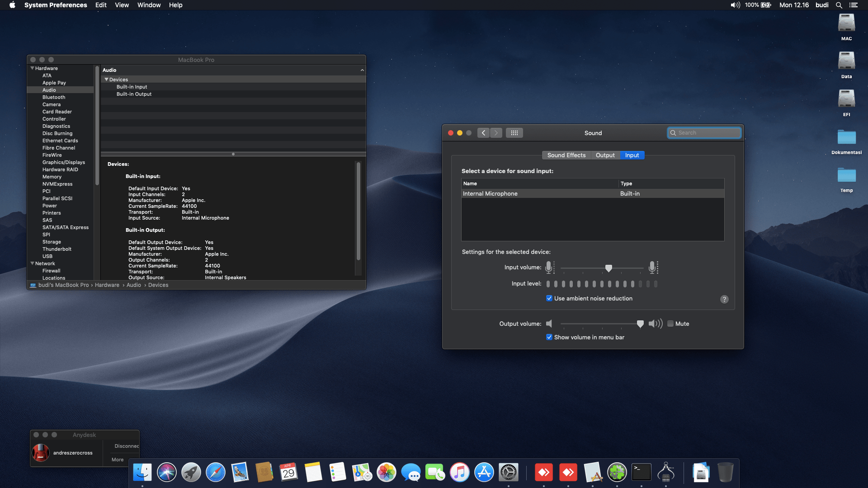This screenshot has height=488, width=868.
Task: Show All preferences using the grid icon
Action: tap(514, 132)
